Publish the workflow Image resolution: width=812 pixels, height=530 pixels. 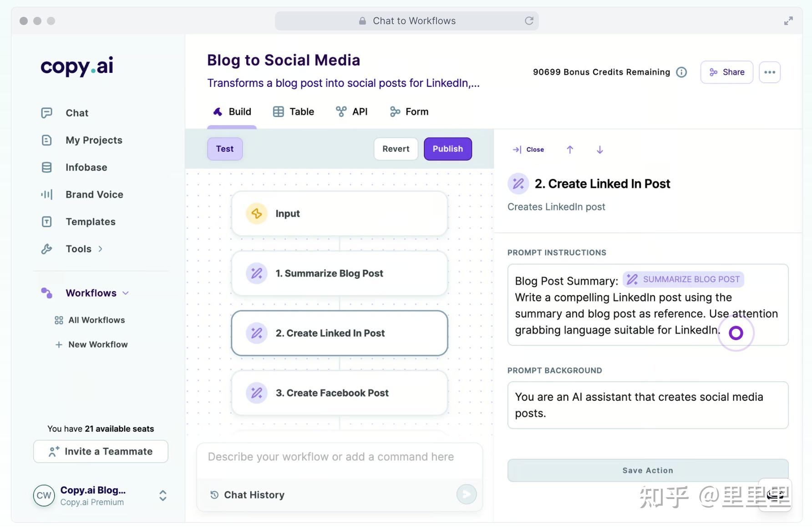448,149
